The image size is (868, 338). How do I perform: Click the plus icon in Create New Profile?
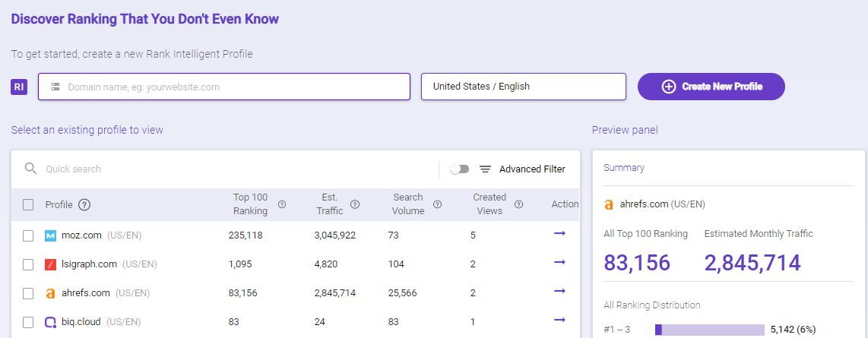(669, 87)
